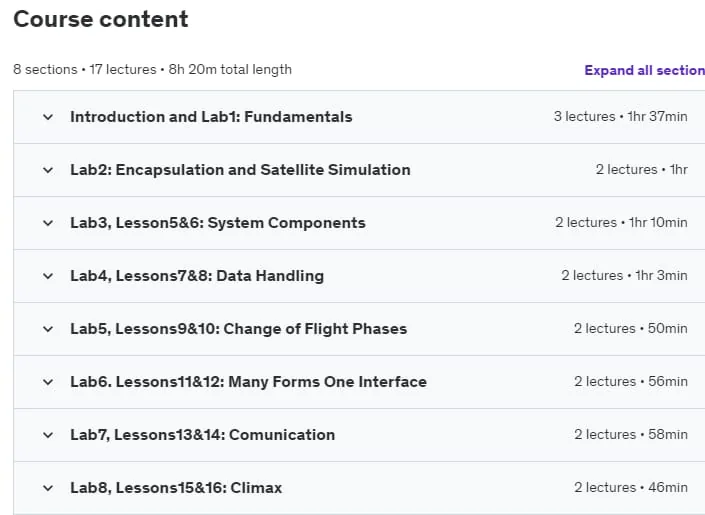
Task: Open Lab8, Lessons15&16: Climax title
Action: tap(176, 488)
